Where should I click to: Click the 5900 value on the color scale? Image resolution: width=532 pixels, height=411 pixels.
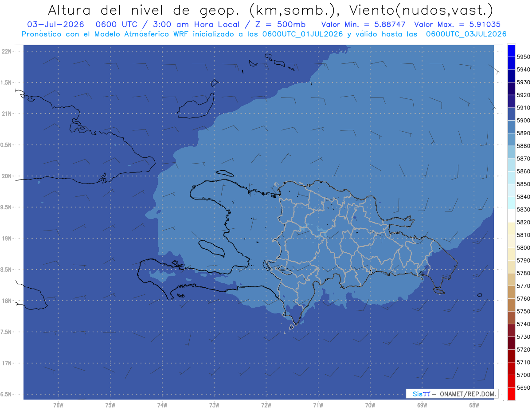tap(523, 120)
